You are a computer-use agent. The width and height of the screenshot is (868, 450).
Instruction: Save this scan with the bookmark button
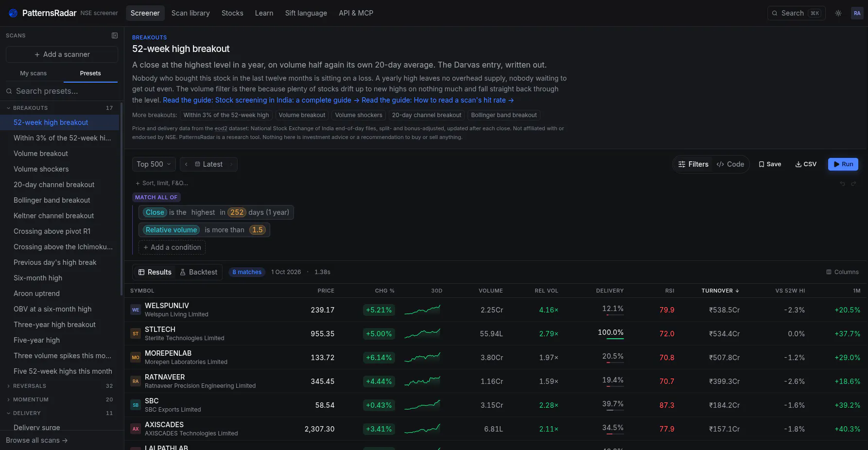(x=770, y=164)
